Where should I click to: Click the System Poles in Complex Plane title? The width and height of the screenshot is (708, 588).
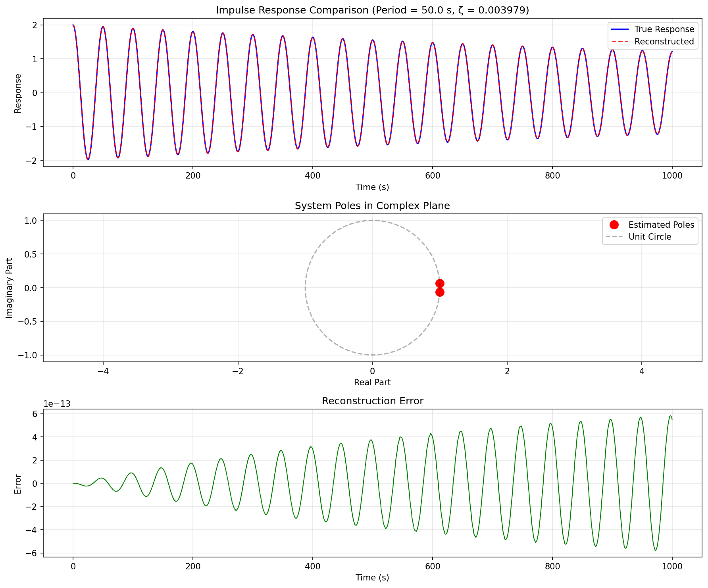pos(372,206)
